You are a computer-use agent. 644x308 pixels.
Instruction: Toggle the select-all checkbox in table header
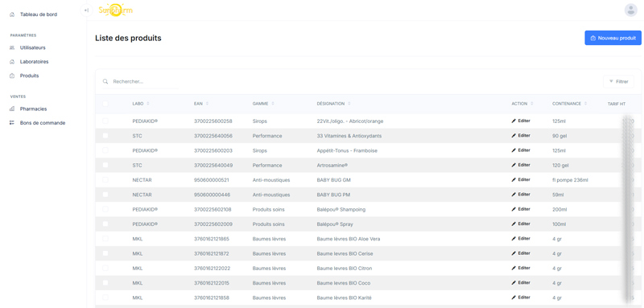pos(105,104)
